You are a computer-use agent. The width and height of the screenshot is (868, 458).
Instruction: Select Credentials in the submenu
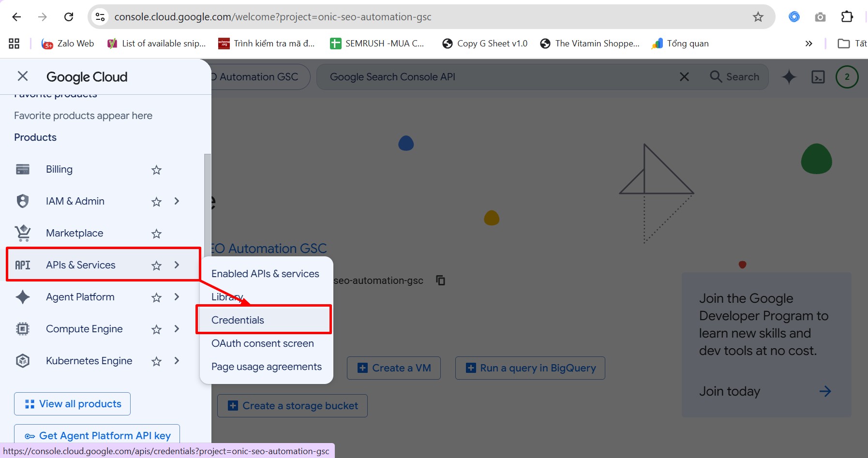[266, 320]
